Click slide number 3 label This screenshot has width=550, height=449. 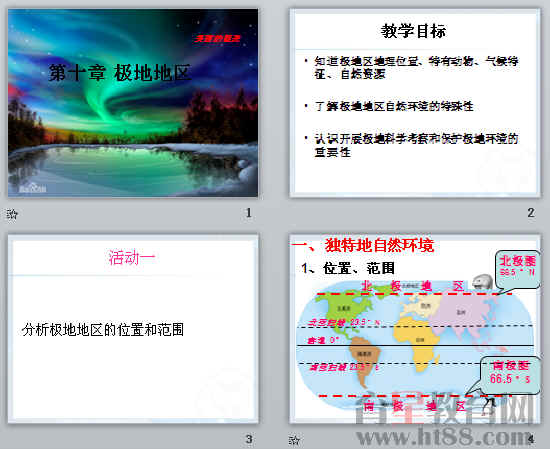click(249, 439)
